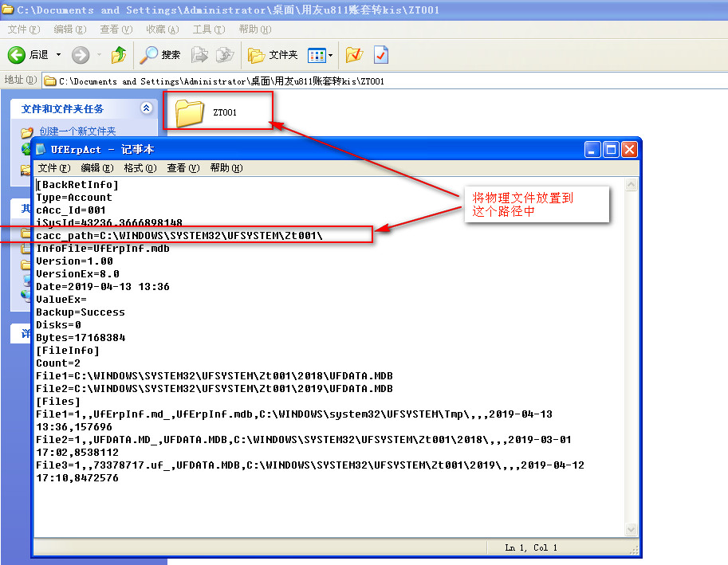The image size is (728, 565).
Task: Maximize the UfErpAct Notepad window
Action: pyautogui.click(x=611, y=149)
